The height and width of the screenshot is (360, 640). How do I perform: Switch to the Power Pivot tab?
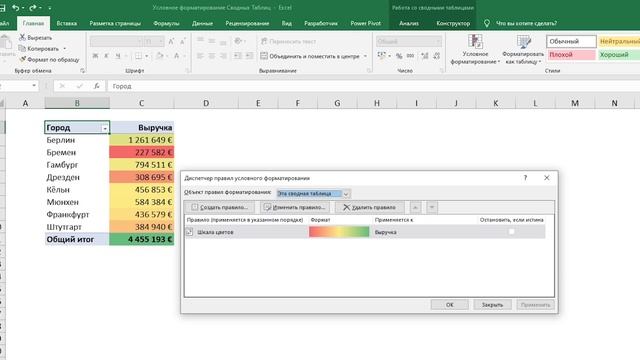(x=366, y=23)
